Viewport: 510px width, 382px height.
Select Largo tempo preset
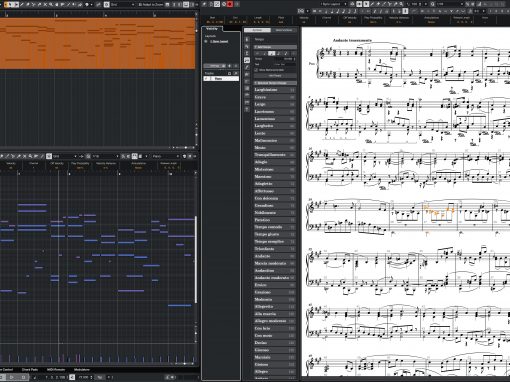275,104
